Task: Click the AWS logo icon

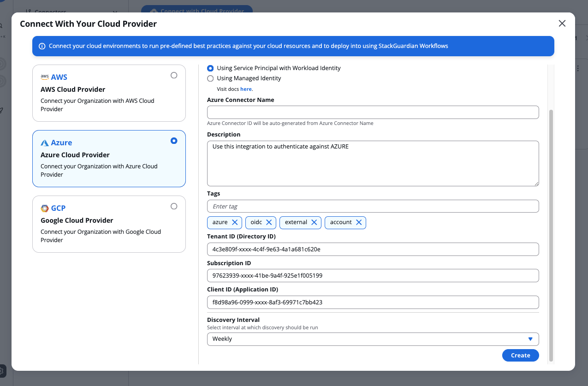Action: point(45,77)
